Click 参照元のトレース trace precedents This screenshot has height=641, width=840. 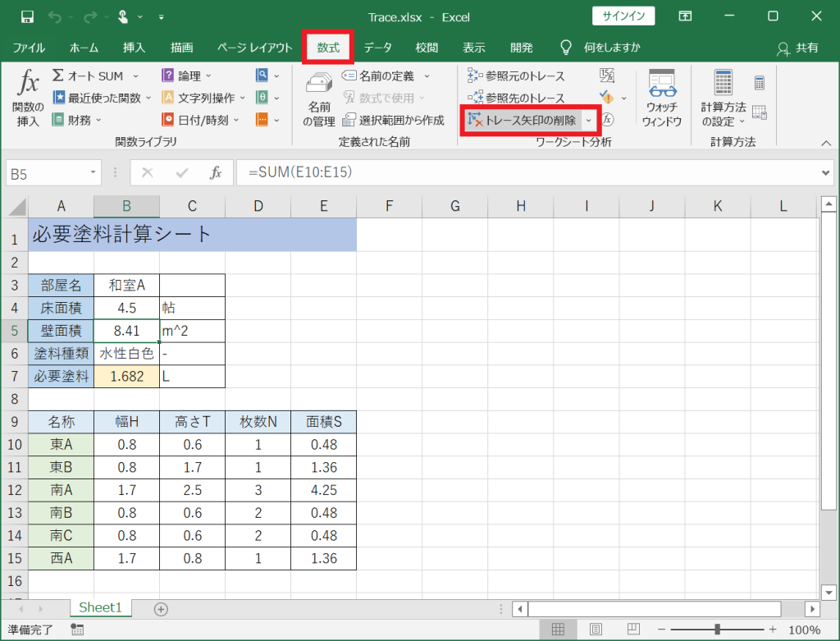[517, 76]
